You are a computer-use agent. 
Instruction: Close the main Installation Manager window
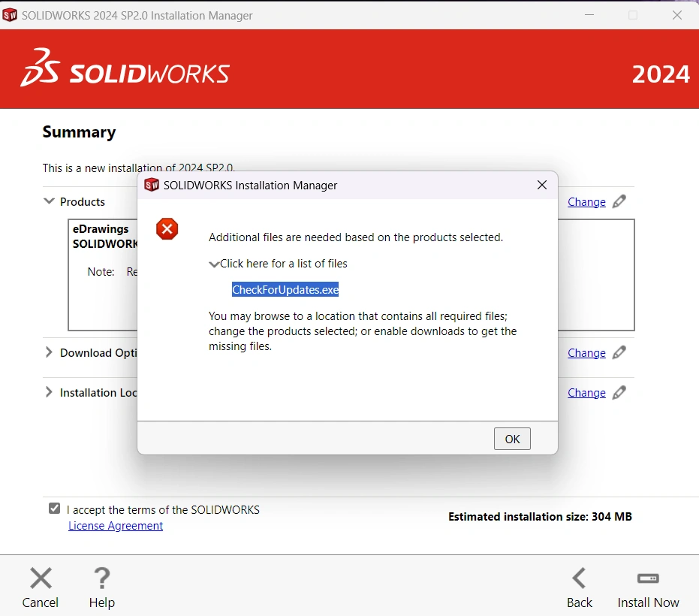coord(677,15)
